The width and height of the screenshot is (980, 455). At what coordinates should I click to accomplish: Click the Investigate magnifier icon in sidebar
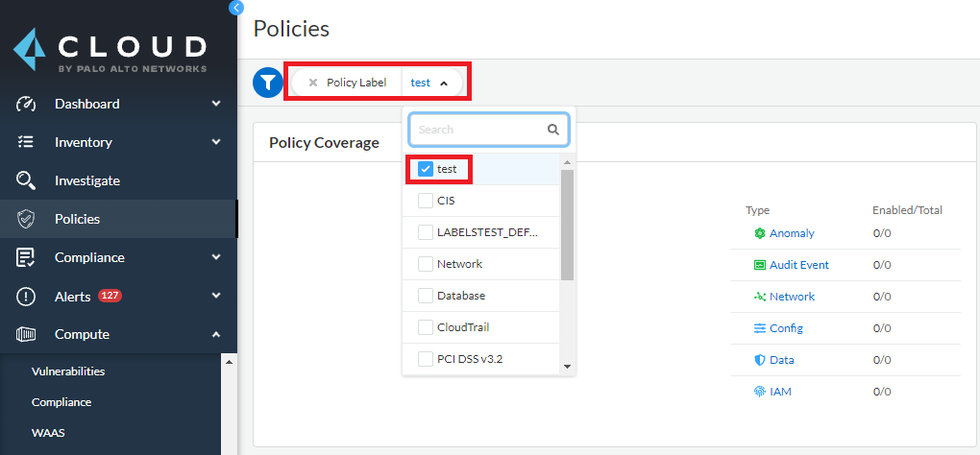click(x=27, y=180)
